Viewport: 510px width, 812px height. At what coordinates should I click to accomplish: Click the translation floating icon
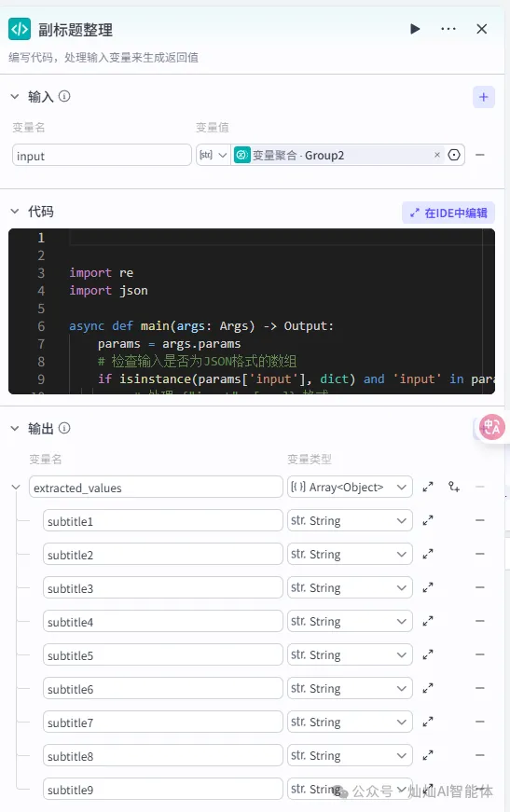(x=491, y=427)
